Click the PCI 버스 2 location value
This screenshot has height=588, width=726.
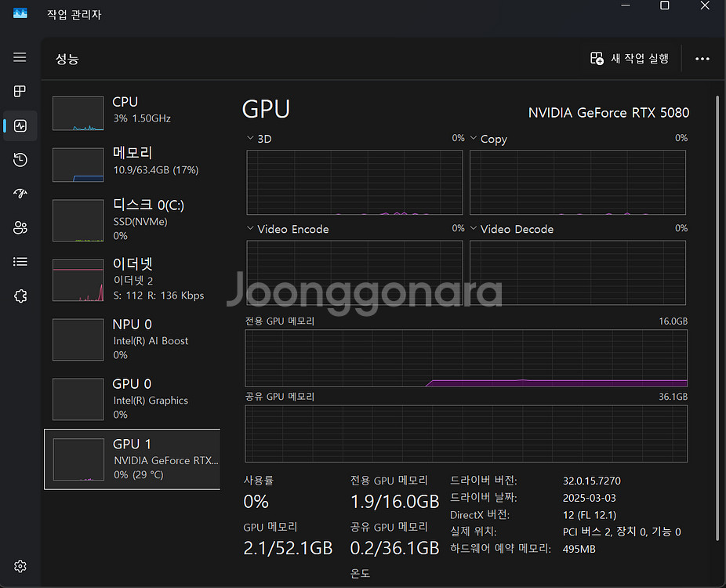pos(622,532)
